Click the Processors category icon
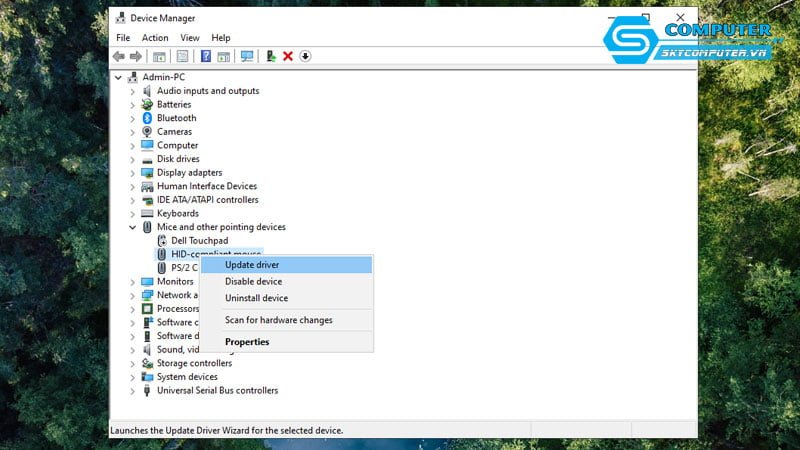800x450 pixels. tap(147, 309)
